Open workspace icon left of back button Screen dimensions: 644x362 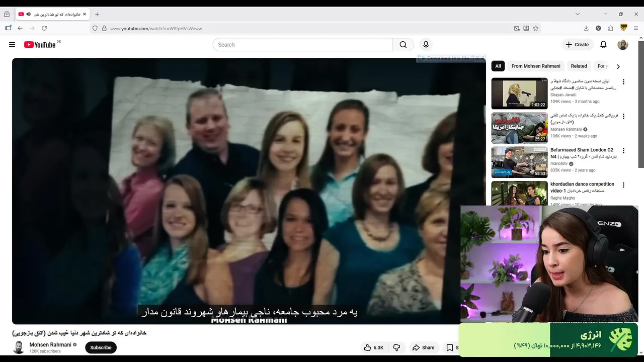click(x=8, y=28)
